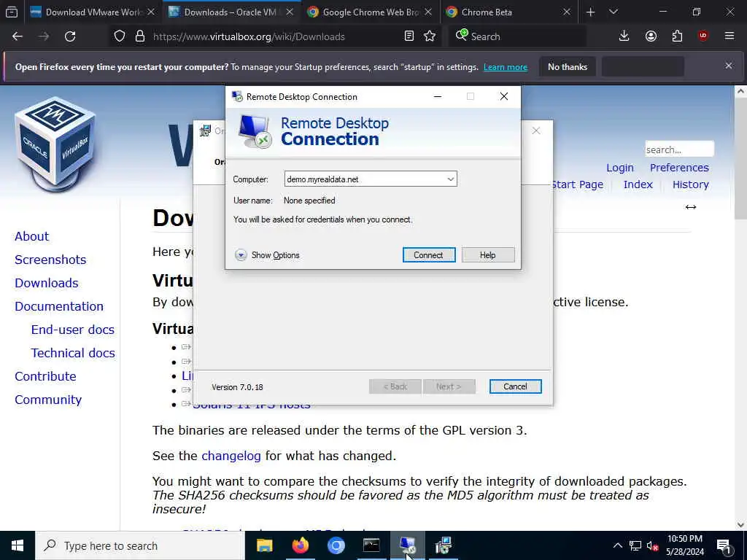747x560 pixels.
Task: Open the Documentation sidebar link
Action: pyautogui.click(x=59, y=306)
